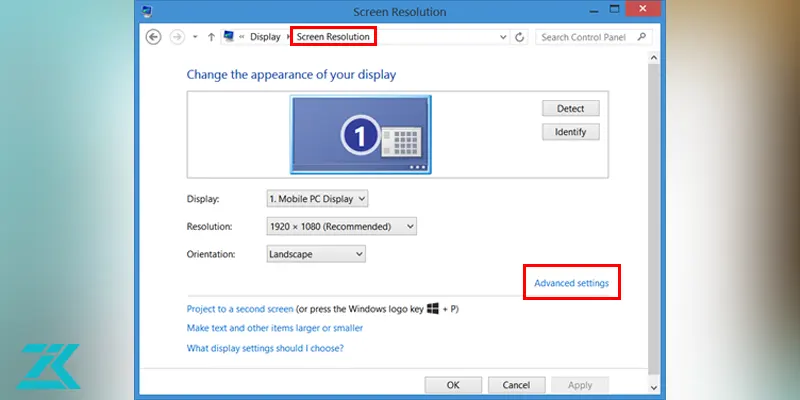Click the window icon in the title bar

(x=149, y=13)
